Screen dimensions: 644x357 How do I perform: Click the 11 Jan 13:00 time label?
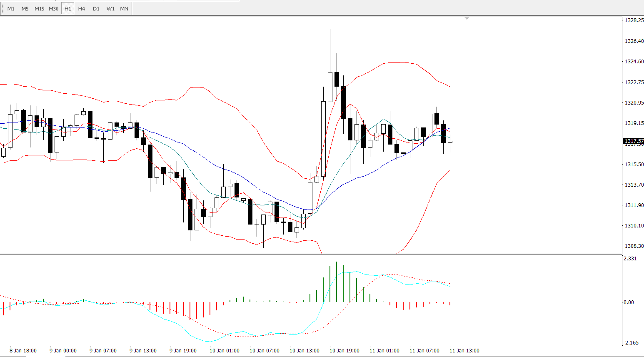click(464, 351)
